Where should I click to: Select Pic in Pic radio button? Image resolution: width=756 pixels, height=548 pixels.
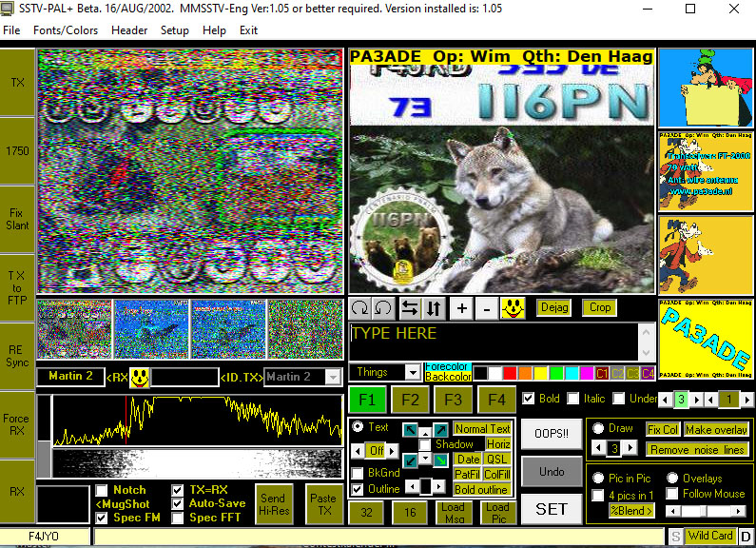(598, 478)
